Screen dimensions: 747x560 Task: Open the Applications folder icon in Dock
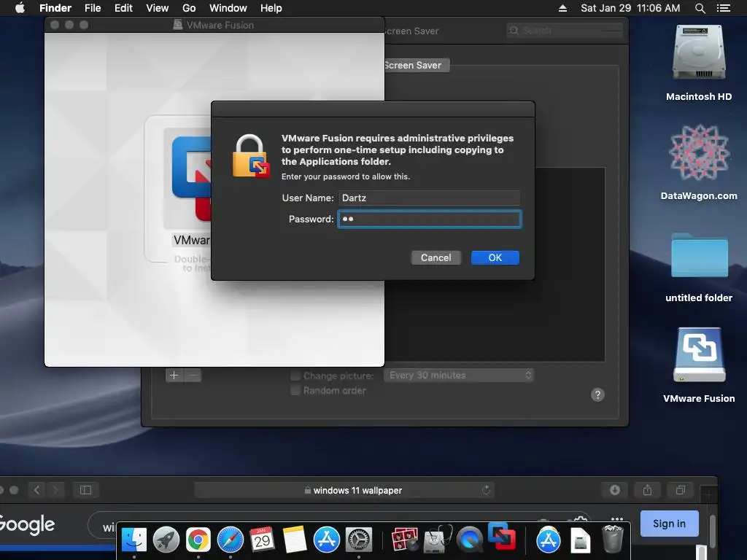coord(548,540)
